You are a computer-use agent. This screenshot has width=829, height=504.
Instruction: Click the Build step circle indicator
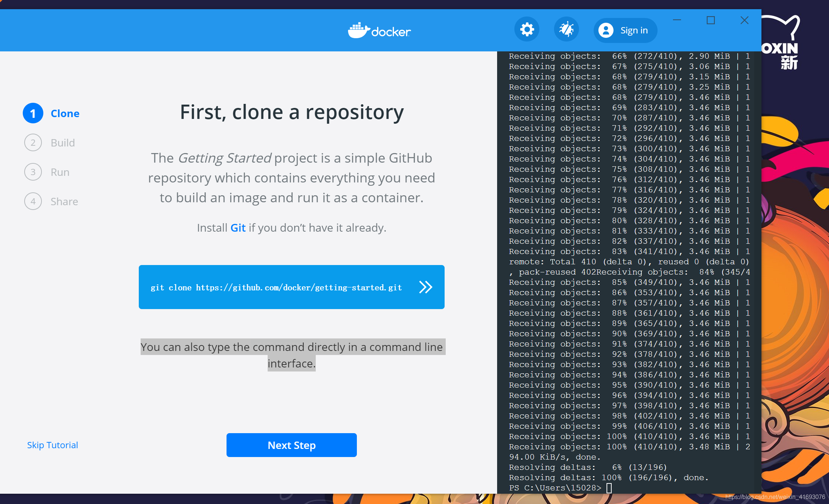33,142
